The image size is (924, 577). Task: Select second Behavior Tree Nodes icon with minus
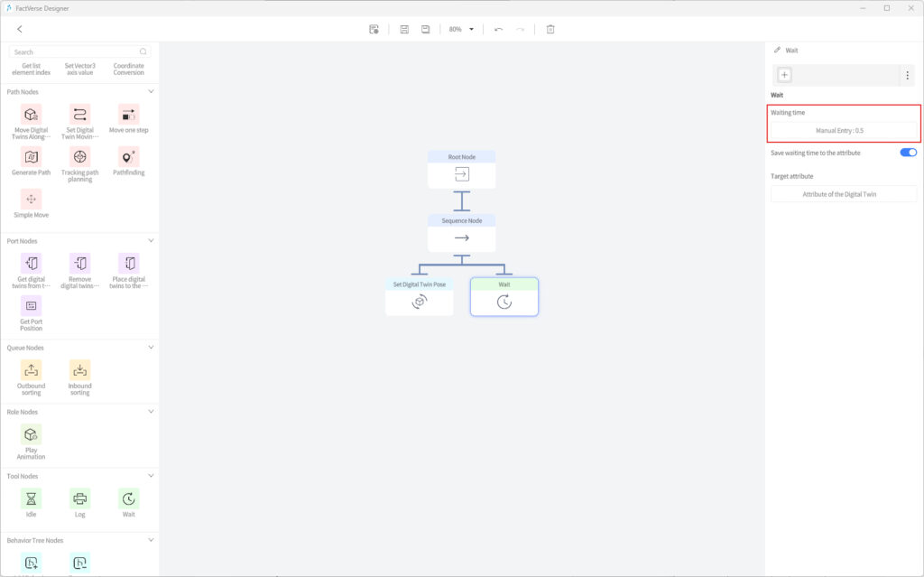(x=79, y=563)
